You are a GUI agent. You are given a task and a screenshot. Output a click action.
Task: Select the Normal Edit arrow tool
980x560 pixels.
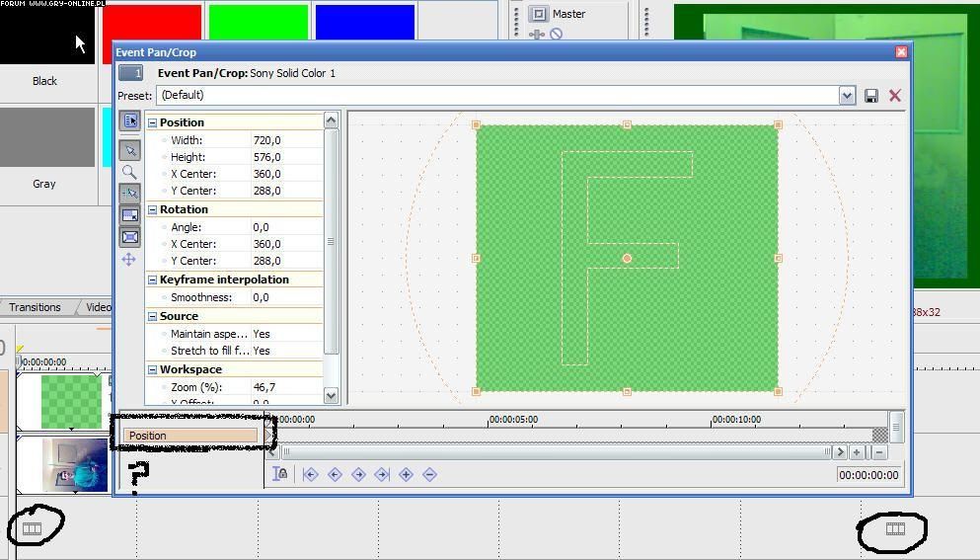click(x=129, y=150)
